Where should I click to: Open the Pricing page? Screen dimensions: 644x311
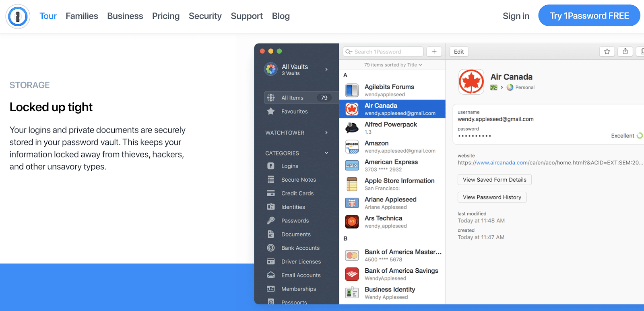point(166,16)
